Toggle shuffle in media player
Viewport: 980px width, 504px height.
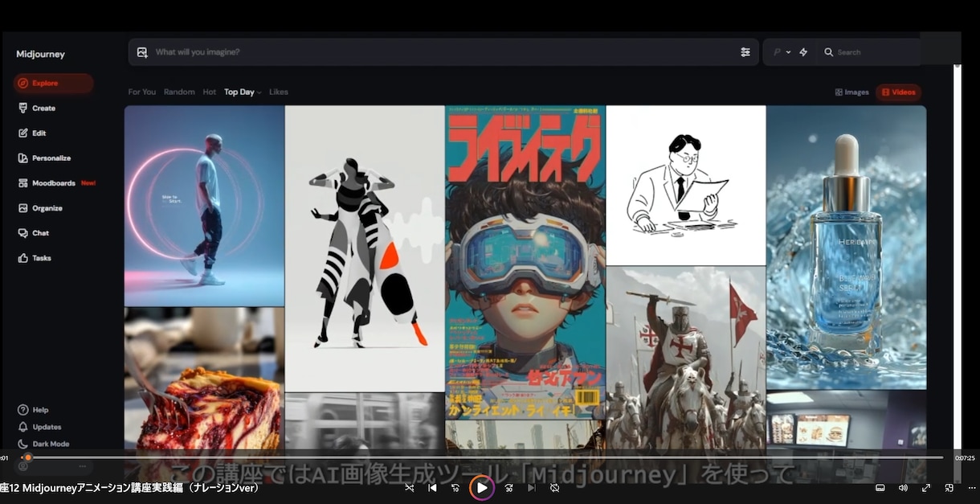click(410, 487)
